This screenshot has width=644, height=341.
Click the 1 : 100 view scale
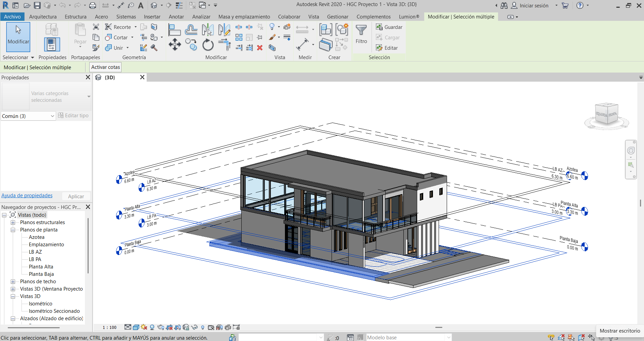point(109,327)
